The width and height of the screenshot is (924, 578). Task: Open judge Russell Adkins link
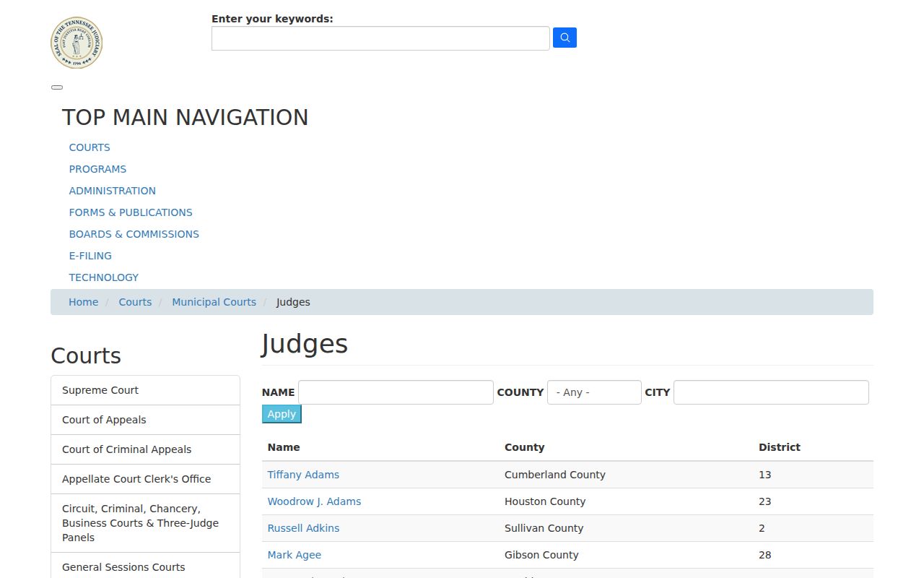[x=303, y=528]
